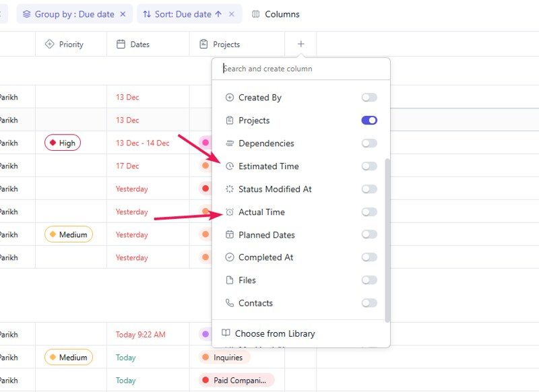Focus the Search and create column field
Image resolution: width=539 pixels, height=392 pixels.
[x=300, y=69]
